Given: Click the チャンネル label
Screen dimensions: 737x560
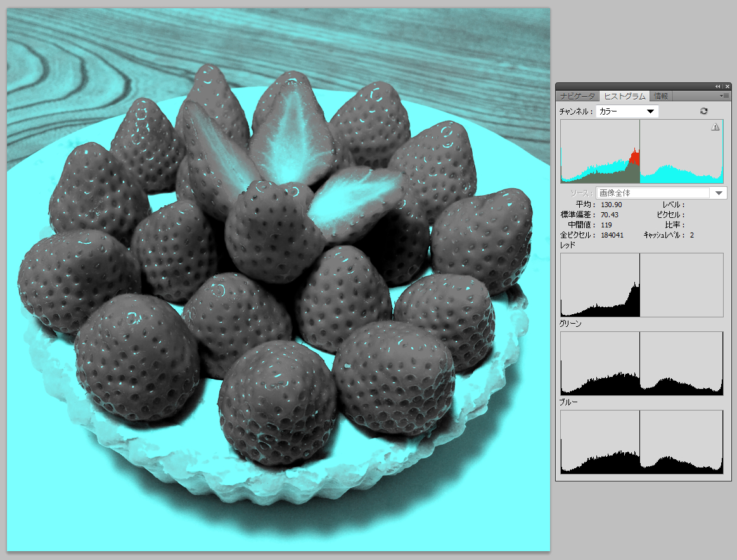Looking at the screenshot, I should [576, 111].
